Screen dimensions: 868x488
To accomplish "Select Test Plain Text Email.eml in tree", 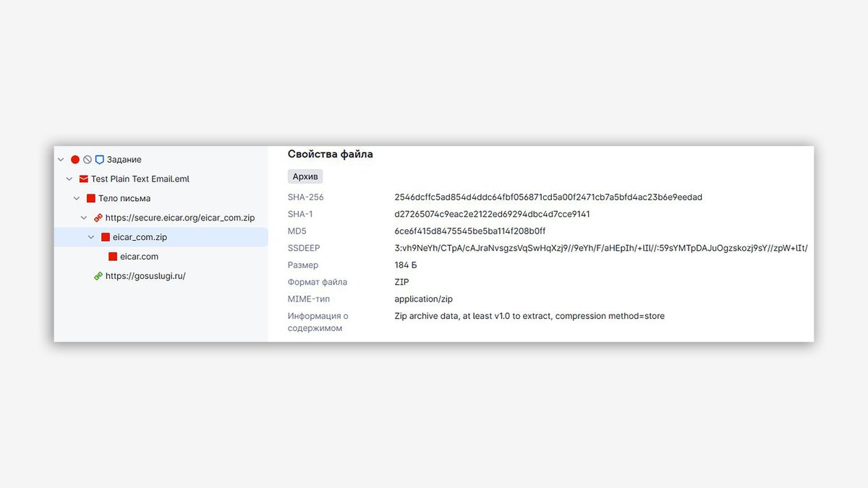I will click(x=161, y=179).
